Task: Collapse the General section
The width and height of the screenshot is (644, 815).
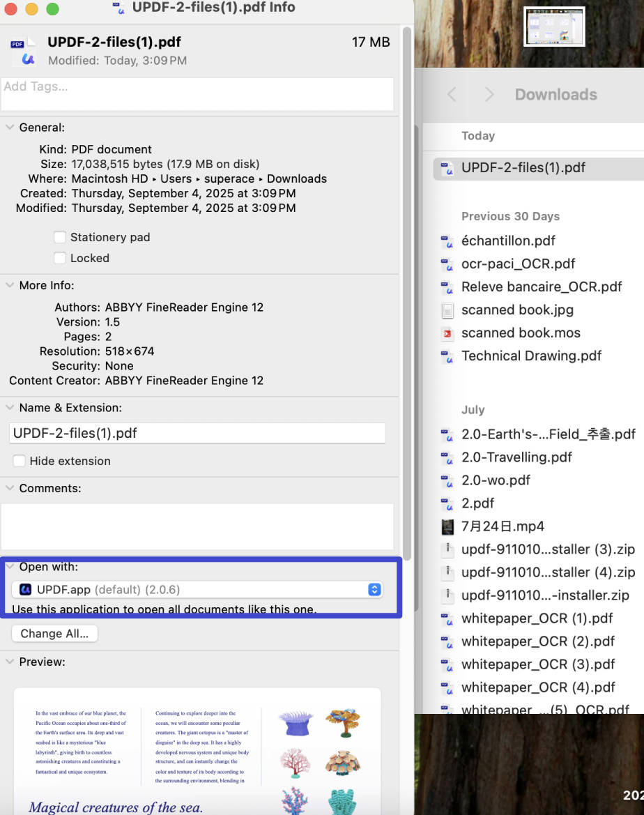Action: 9,128
